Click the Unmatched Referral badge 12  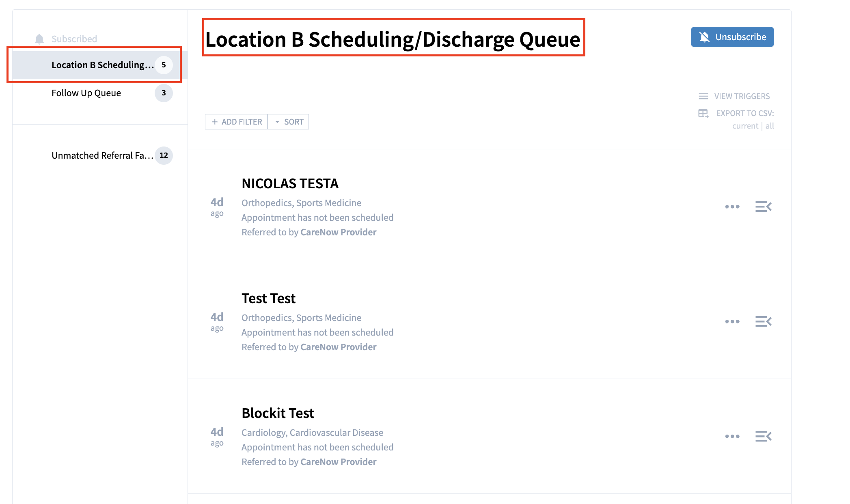tap(164, 155)
